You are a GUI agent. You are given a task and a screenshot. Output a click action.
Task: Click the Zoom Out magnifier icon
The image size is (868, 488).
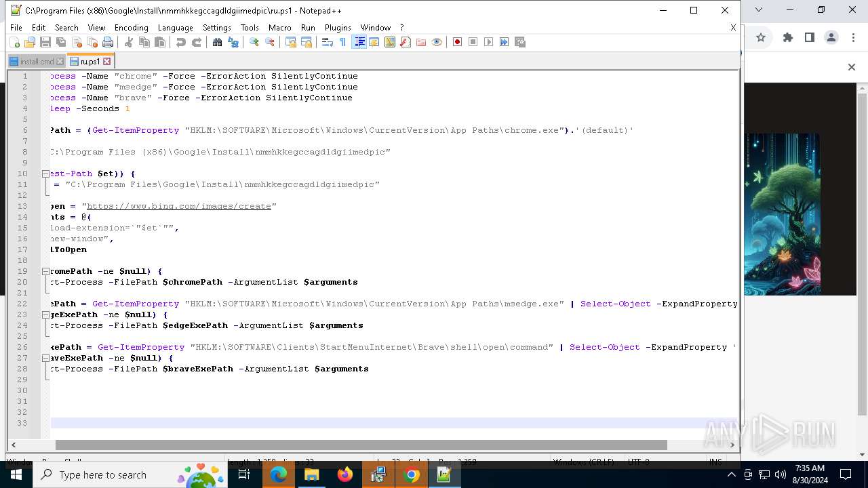(270, 42)
